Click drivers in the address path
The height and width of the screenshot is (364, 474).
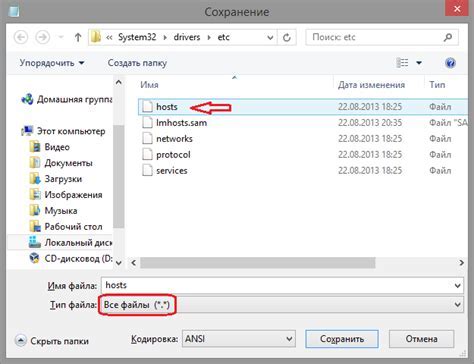[187, 37]
